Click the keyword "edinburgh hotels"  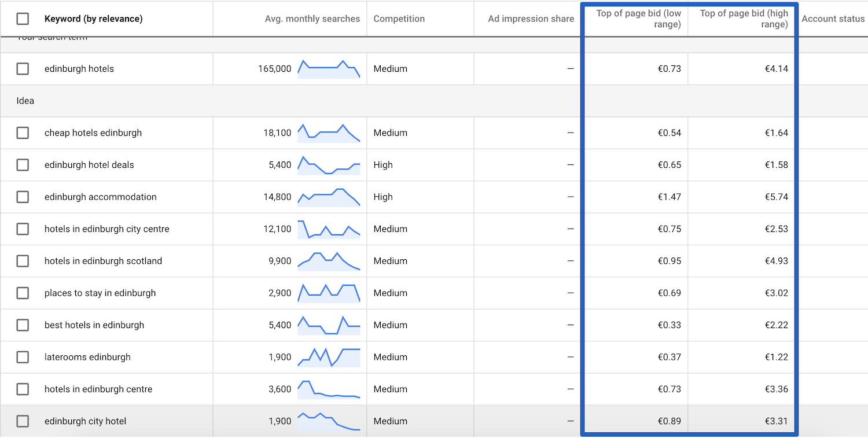79,69
